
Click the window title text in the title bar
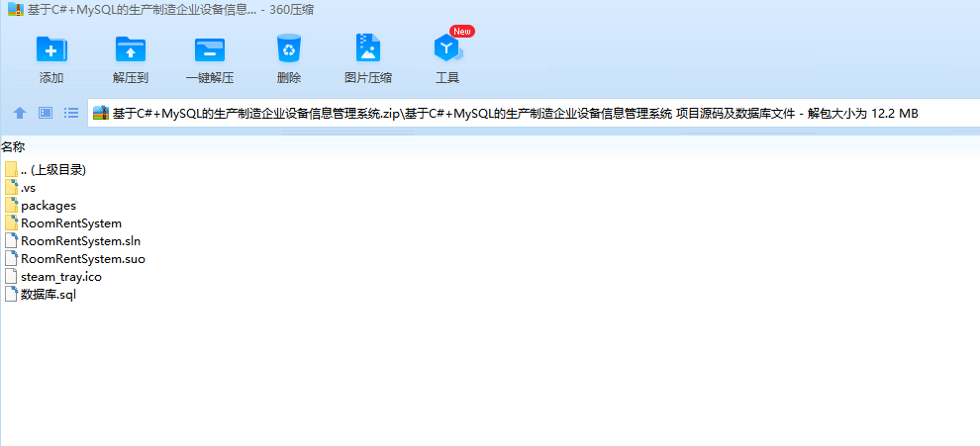[170, 9]
